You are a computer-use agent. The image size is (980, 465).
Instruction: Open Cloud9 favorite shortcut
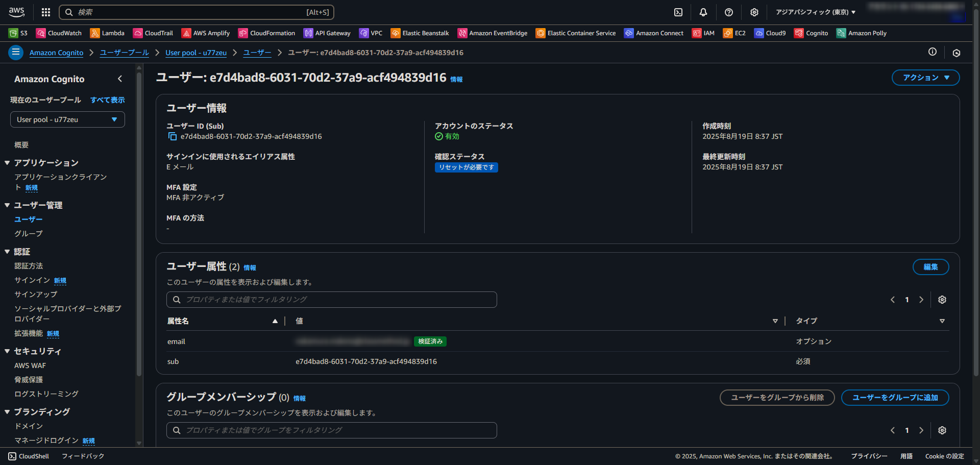click(770, 33)
